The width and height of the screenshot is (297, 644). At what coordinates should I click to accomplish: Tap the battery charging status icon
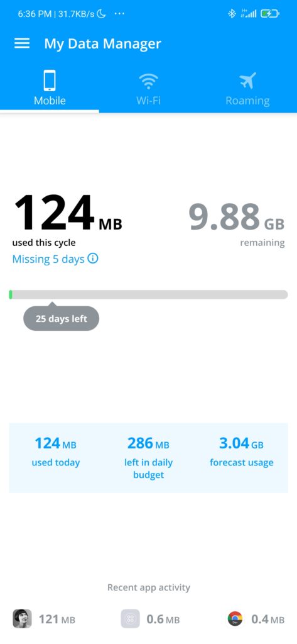[x=269, y=14]
